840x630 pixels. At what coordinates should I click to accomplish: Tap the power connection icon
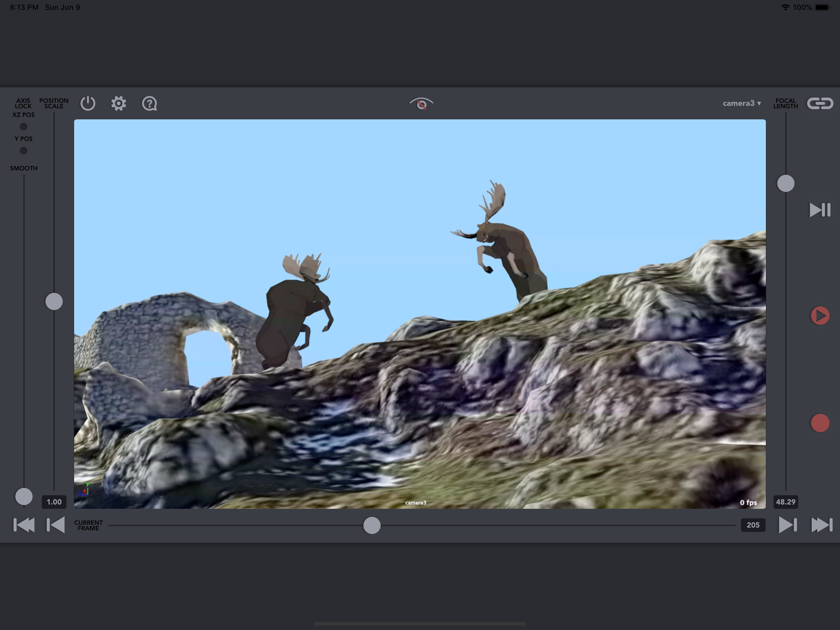(x=88, y=103)
